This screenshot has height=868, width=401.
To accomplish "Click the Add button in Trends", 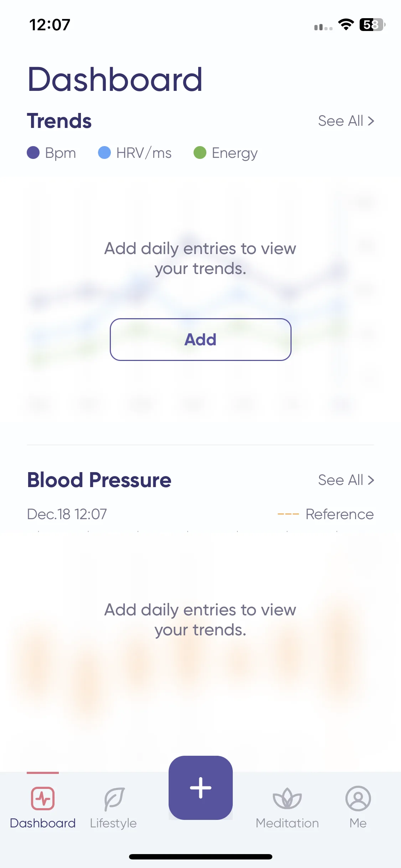I will [201, 340].
